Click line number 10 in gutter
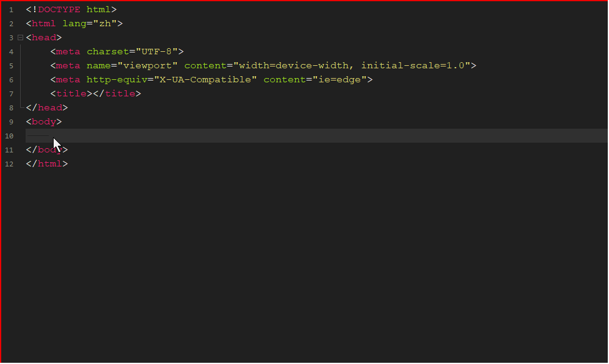The width and height of the screenshot is (609, 364). click(x=9, y=135)
